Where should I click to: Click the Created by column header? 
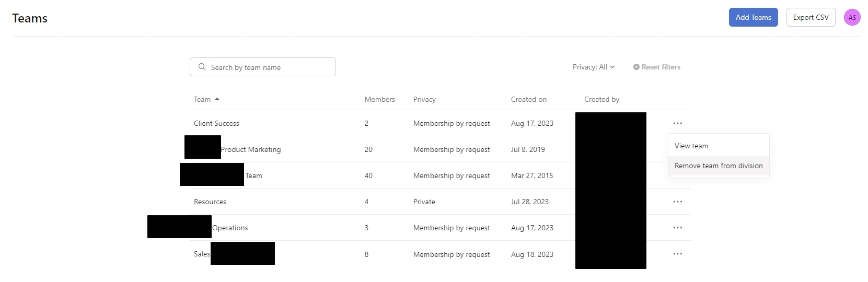[x=601, y=99]
